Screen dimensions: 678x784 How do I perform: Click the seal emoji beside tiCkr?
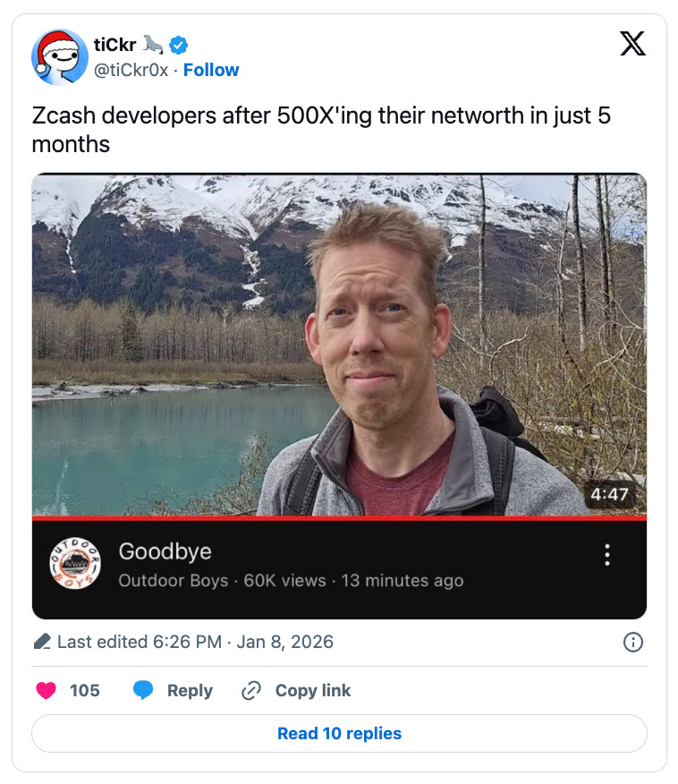[153, 45]
